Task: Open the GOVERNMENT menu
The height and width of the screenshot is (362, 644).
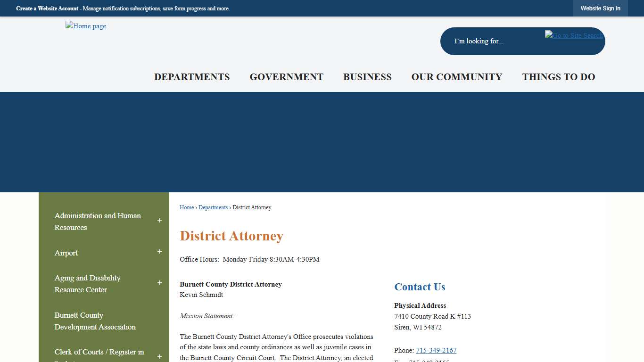Action: 286,77
